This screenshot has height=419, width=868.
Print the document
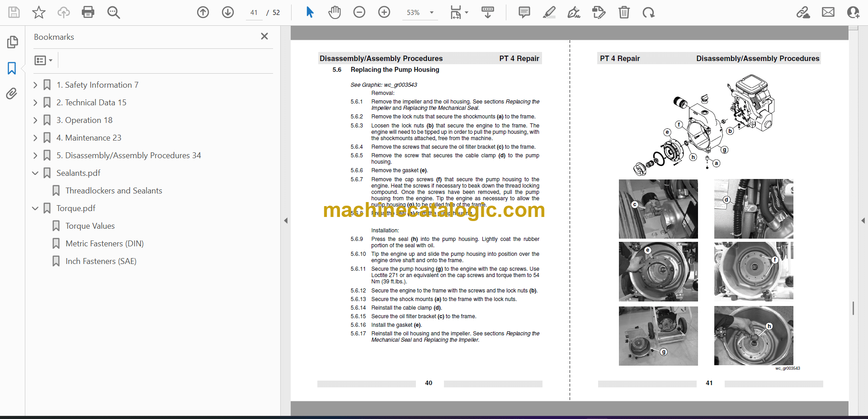[88, 12]
